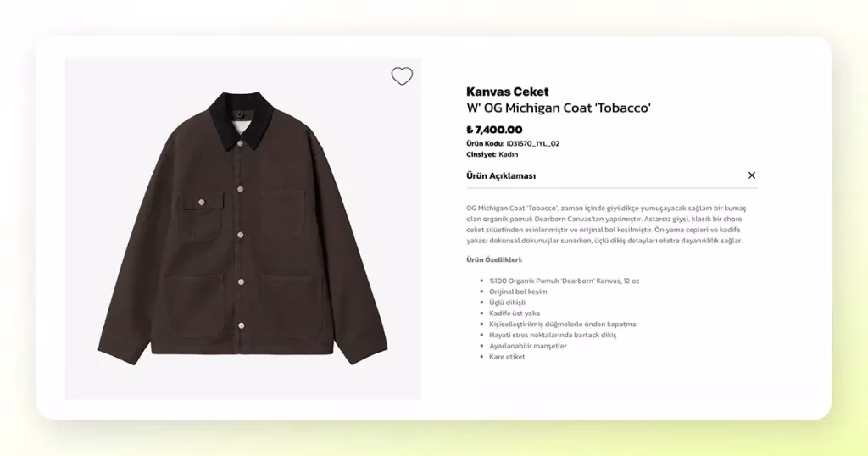868x456 pixels.
Task: Add the jacket to favorites with heart icon
Action: pos(402,75)
